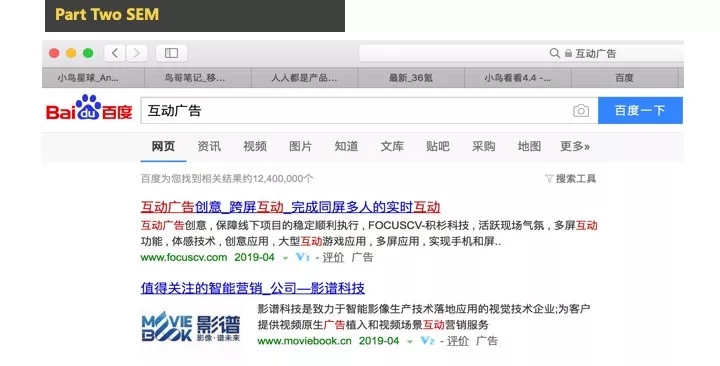
Task: Select the 采购 search category
Action: 484,146
